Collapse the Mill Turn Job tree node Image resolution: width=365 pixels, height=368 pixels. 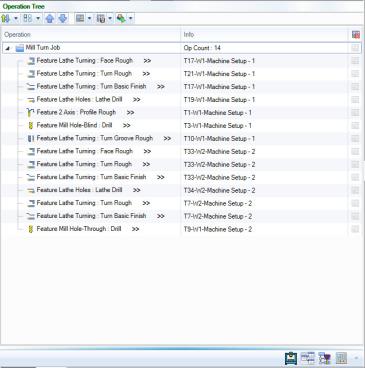coord(8,48)
